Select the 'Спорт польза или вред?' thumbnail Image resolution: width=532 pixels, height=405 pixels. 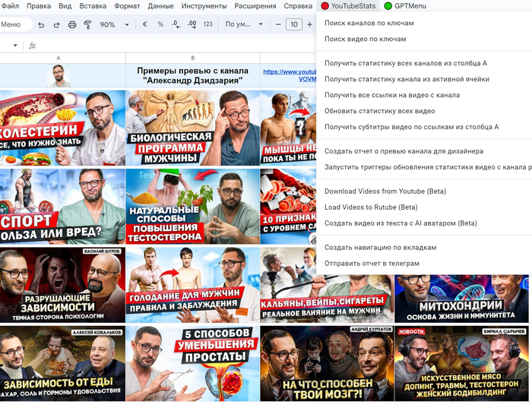(x=62, y=206)
